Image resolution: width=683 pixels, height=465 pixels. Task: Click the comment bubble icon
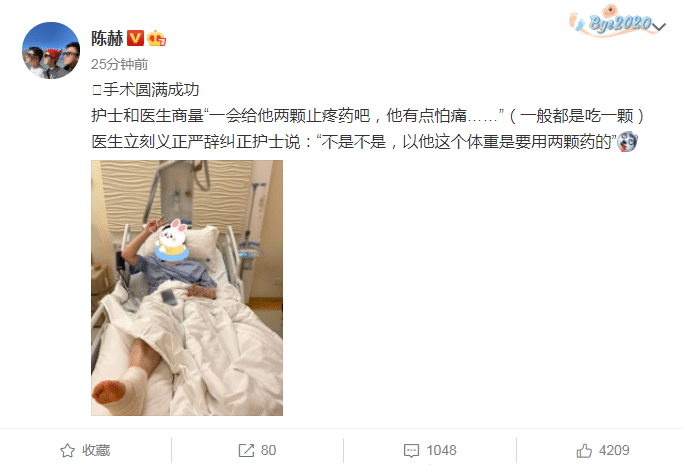411,451
